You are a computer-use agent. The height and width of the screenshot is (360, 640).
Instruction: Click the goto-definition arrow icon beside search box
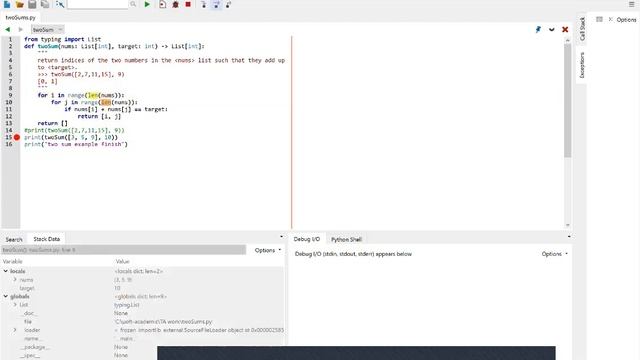60,4
